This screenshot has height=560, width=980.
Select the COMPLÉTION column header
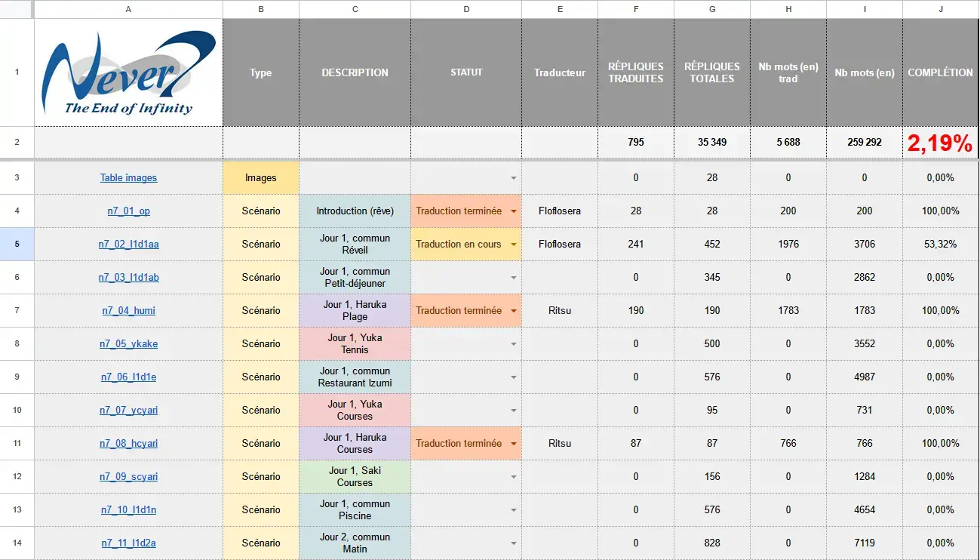(940, 10)
